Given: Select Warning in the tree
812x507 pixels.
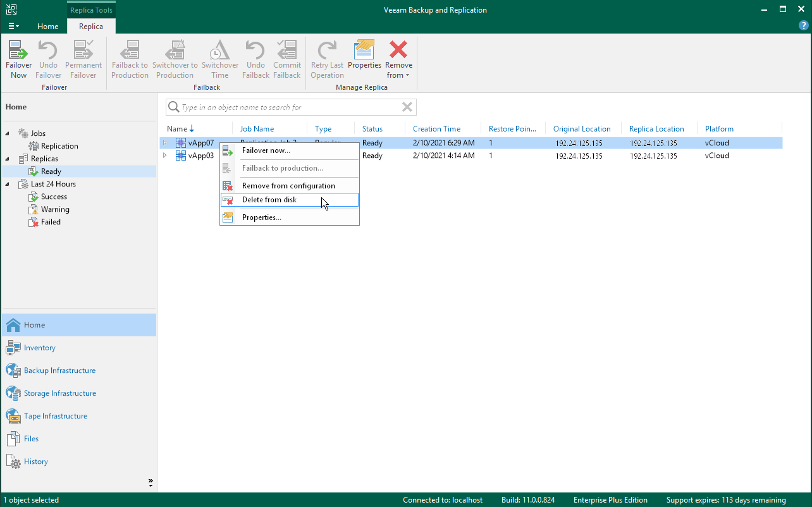Looking at the screenshot, I should 55,209.
